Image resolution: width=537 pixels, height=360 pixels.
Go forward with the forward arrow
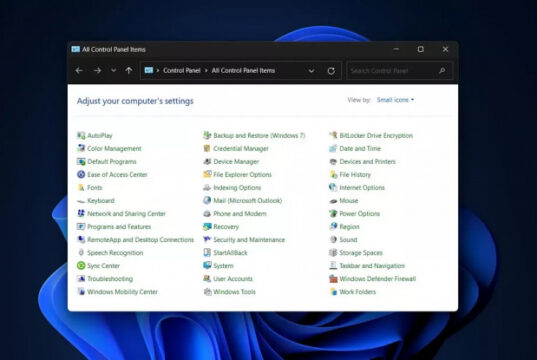coord(98,71)
